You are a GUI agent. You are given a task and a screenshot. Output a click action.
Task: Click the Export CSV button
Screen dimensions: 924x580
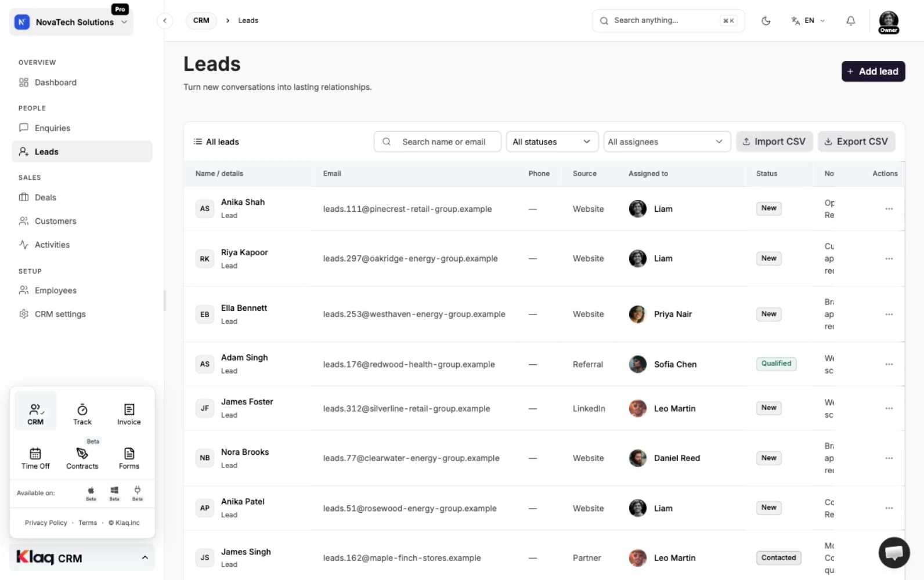click(x=857, y=142)
